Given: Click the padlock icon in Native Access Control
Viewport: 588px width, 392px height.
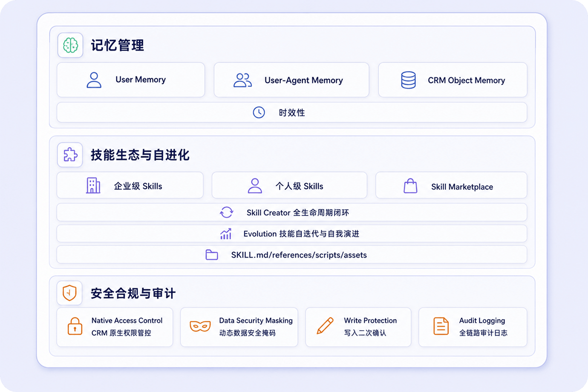Looking at the screenshot, I should (x=75, y=326).
